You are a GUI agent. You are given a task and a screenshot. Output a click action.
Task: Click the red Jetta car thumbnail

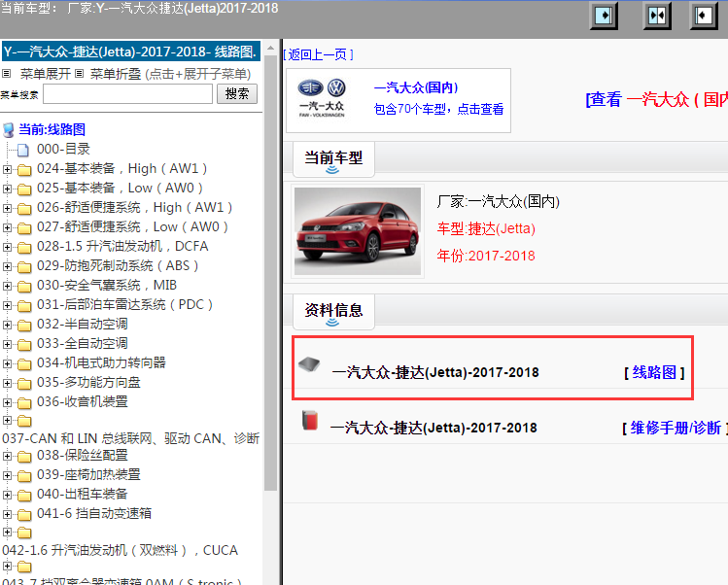(358, 231)
